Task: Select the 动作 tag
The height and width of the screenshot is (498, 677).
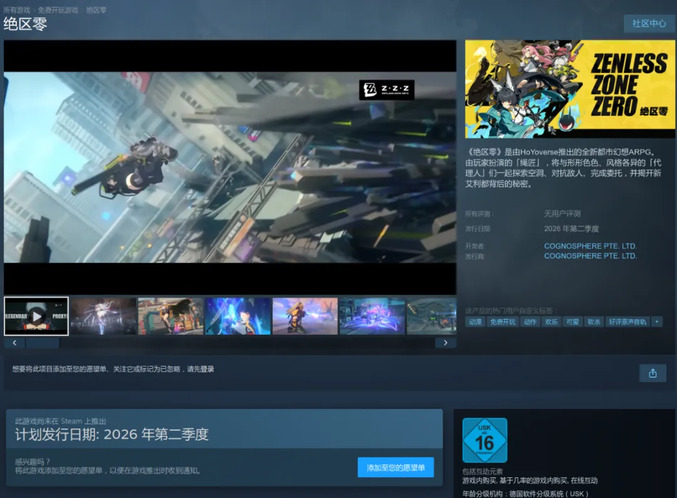Action: (x=530, y=322)
